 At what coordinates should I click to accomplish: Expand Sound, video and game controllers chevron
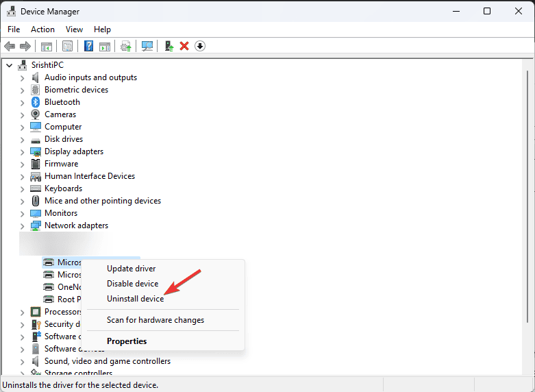(x=22, y=362)
